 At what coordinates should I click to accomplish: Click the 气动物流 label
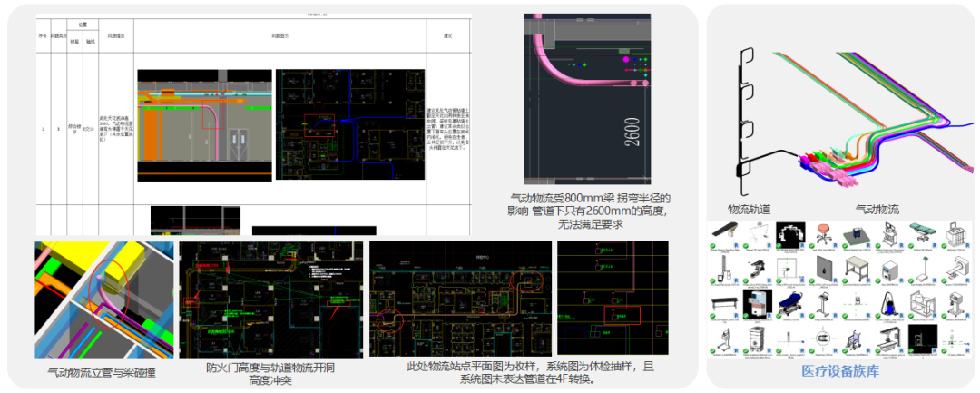tap(877, 210)
